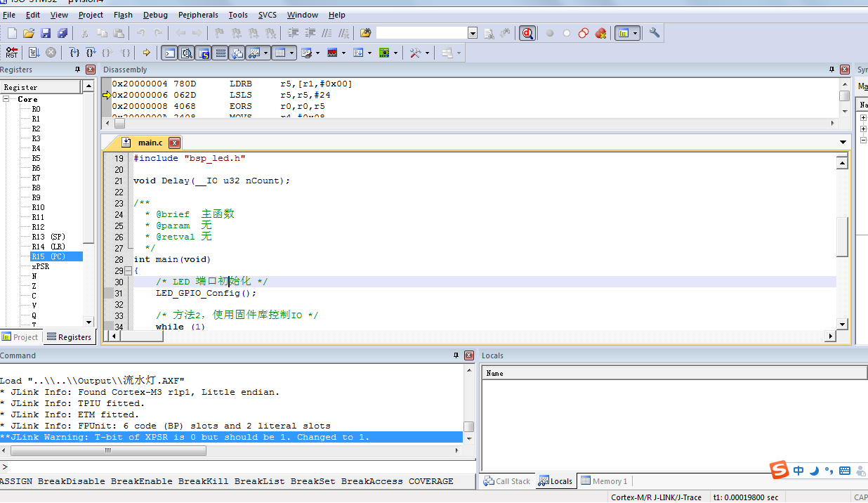Open the Configuration wrench icon
868x503 pixels.
[655, 33]
